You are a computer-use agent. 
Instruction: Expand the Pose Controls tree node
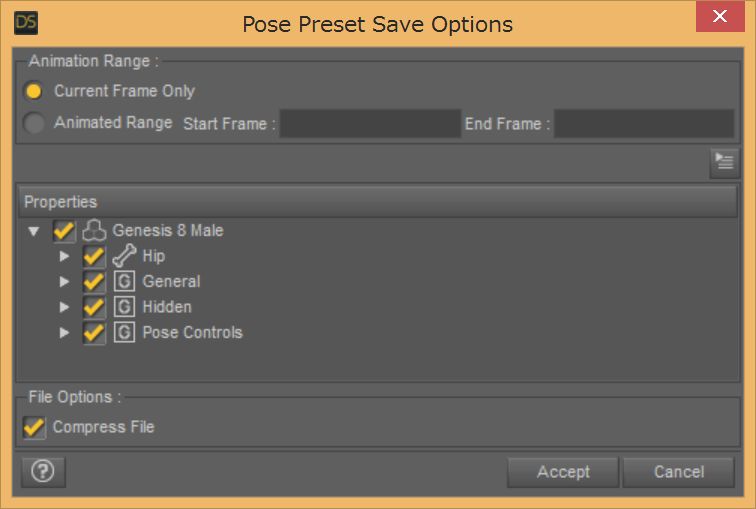pos(64,333)
